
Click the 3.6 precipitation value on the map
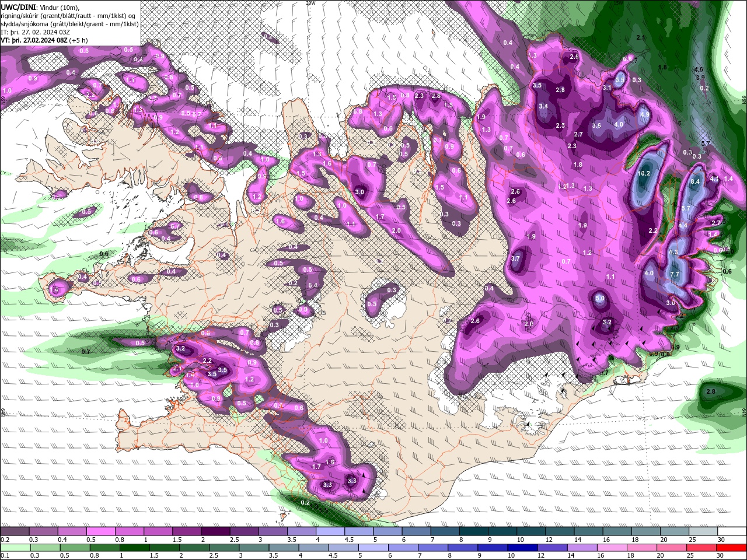596,125
